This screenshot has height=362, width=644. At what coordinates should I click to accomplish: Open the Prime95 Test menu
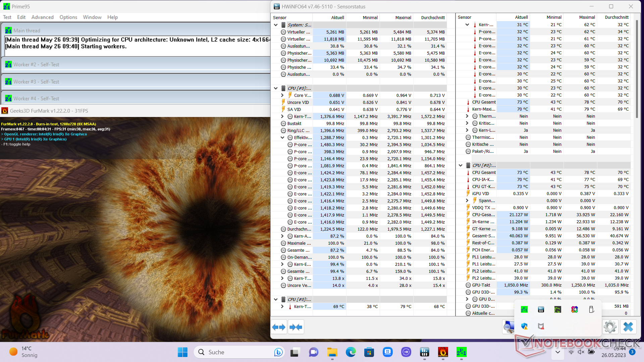click(7, 17)
